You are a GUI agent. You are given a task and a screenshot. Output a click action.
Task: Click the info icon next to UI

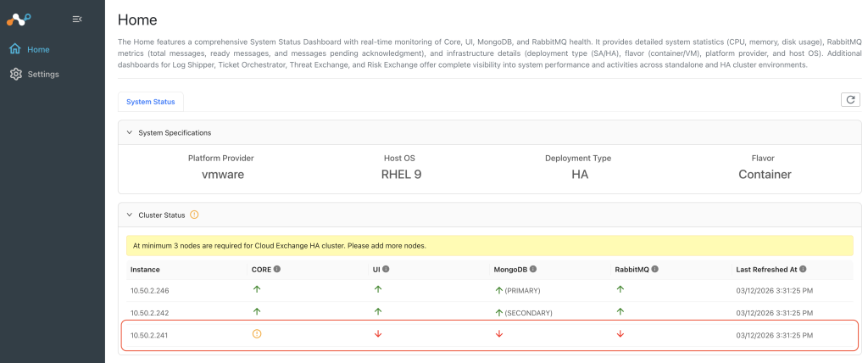pos(386,269)
